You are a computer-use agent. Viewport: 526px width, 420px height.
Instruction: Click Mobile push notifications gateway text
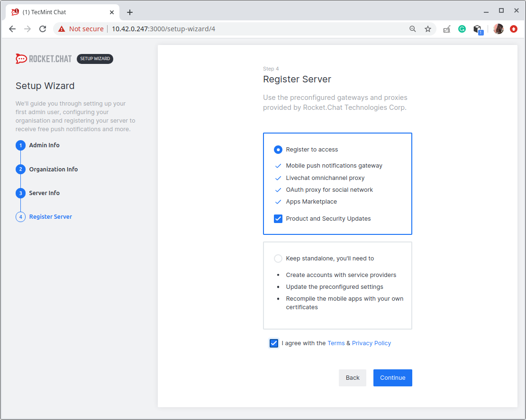click(334, 166)
